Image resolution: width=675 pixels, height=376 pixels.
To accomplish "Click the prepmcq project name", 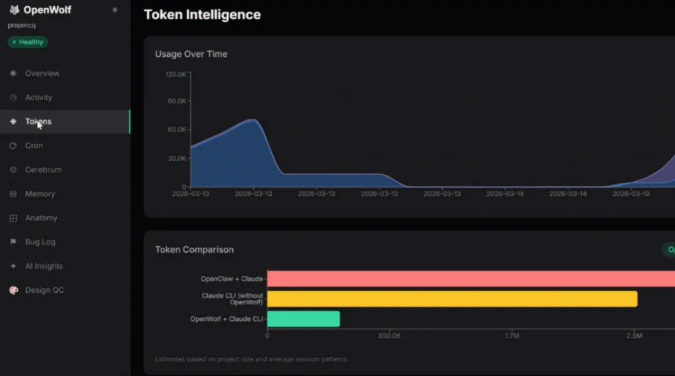I will (22, 25).
